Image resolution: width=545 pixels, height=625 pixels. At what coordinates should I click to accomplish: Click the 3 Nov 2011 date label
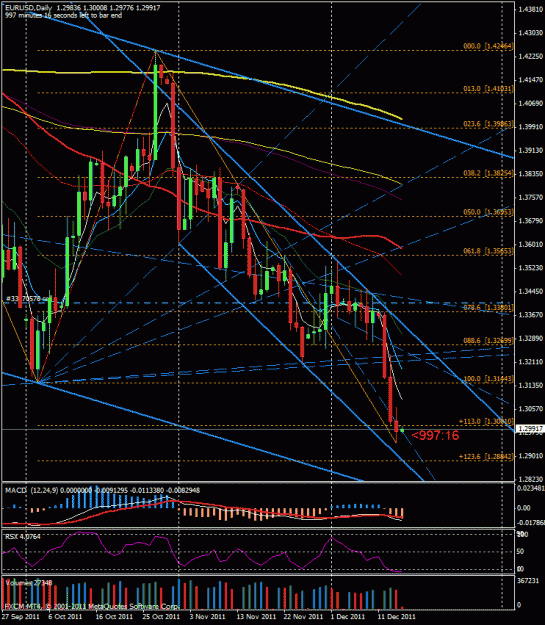coord(207,616)
